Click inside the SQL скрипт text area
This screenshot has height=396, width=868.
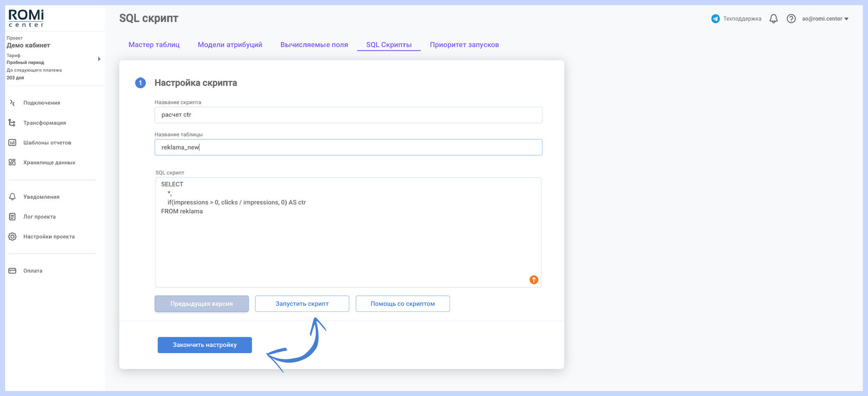(348, 232)
